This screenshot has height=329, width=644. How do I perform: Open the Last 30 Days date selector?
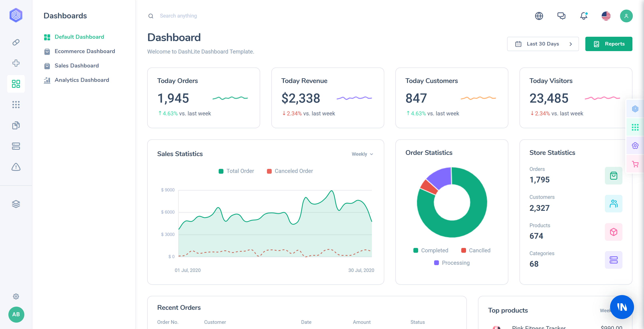[x=542, y=44]
